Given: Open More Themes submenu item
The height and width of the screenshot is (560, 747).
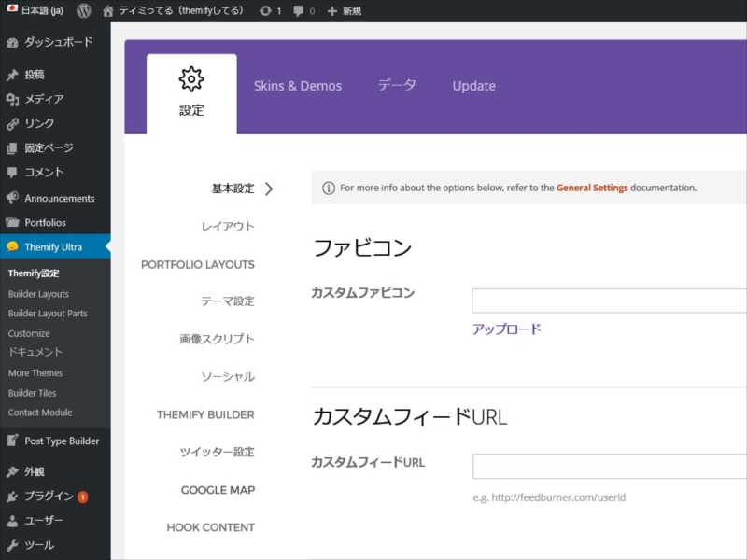Looking at the screenshot, I should coord(35,372).
